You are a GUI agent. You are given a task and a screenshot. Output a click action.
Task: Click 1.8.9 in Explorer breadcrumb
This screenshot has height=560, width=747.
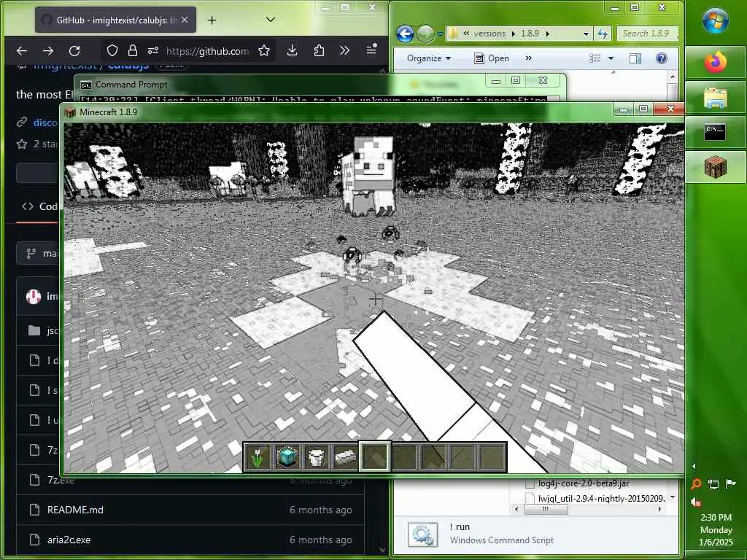tap(530, 34)
